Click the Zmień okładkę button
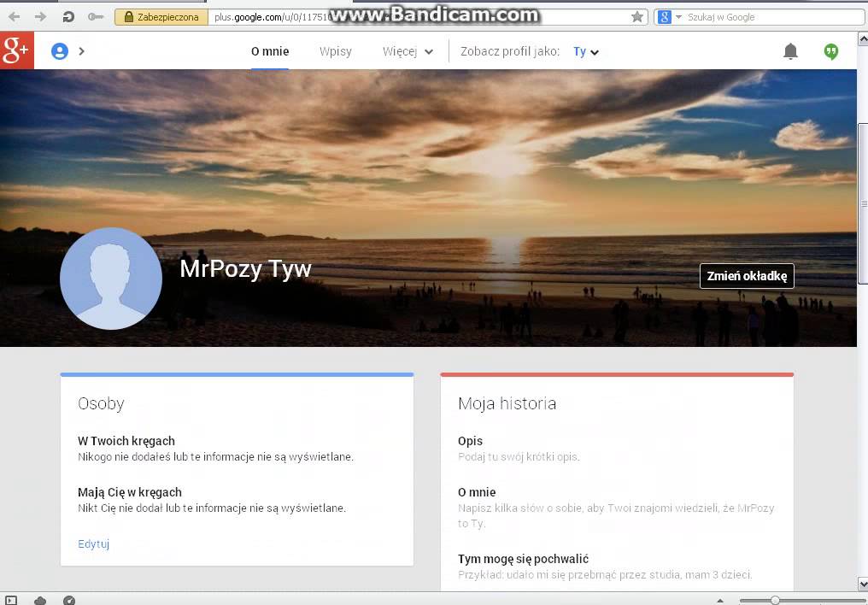This screenshot has height=605, width=868. tap(747, 276)
